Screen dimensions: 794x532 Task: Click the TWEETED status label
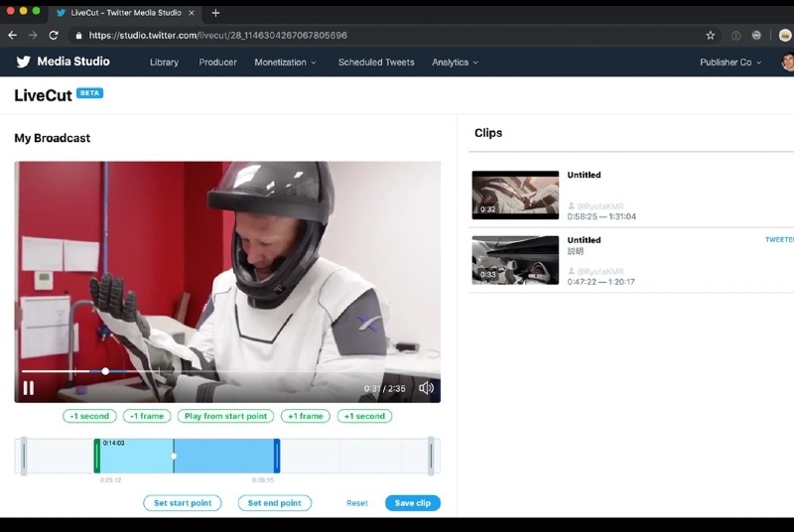coord(779,240)
